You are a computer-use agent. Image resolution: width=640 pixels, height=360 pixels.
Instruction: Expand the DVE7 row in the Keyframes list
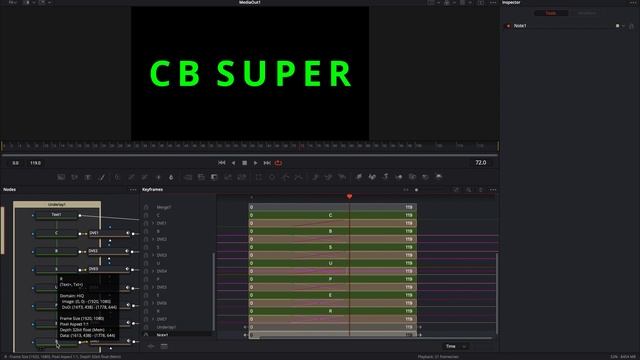tap(153, 319)
